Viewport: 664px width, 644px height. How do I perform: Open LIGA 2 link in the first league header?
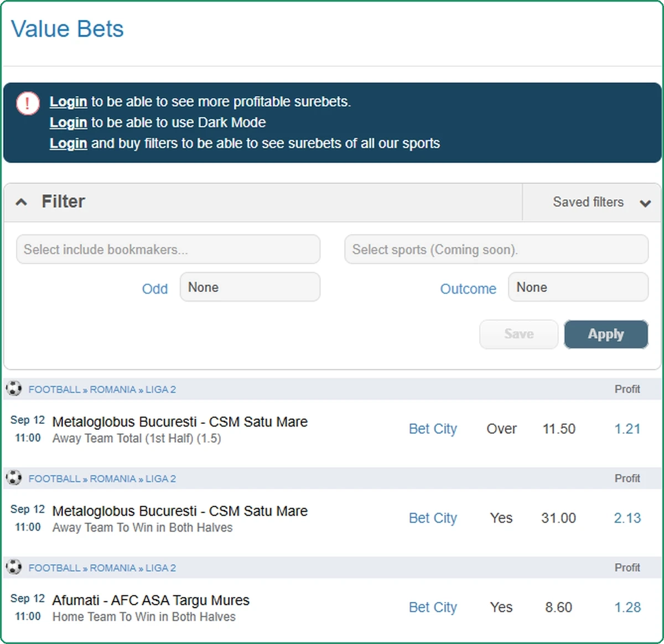click(160, 389)
